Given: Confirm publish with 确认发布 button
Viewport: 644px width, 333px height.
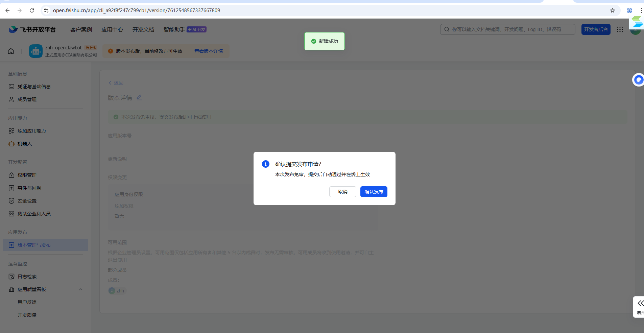Looking at the screenshot, I should [374, 192].
